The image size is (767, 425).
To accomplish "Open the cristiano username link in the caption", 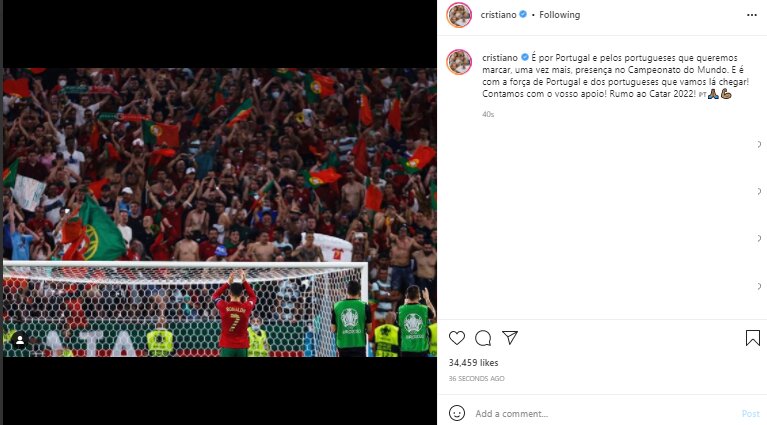I will click(x=500, y=58).
